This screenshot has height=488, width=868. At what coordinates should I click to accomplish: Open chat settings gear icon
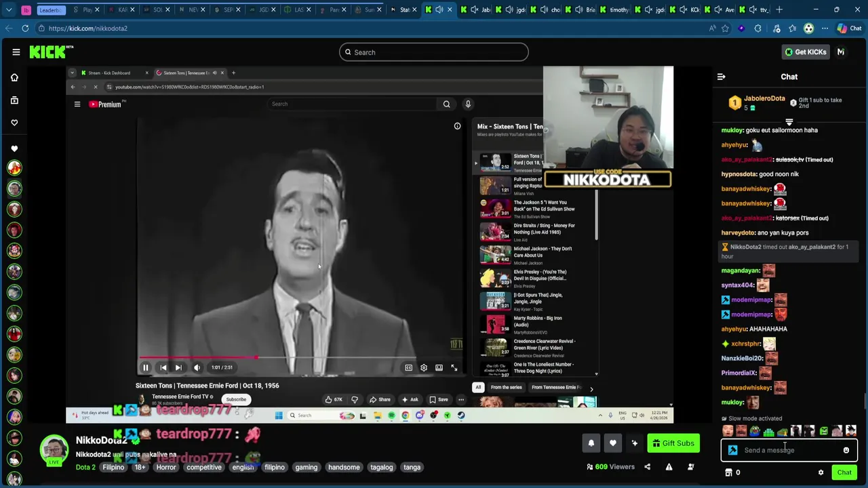(821, 472)
